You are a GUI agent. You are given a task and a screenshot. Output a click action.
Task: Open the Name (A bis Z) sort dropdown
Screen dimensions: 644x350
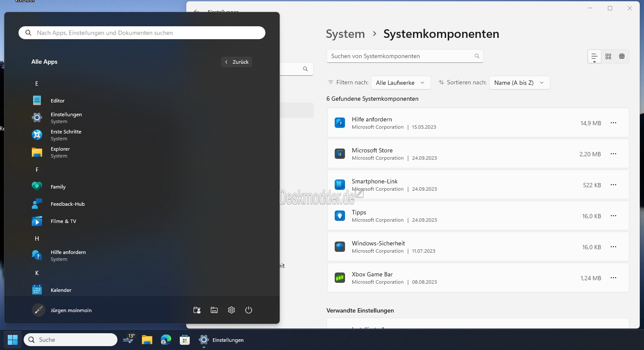point(519,83)
